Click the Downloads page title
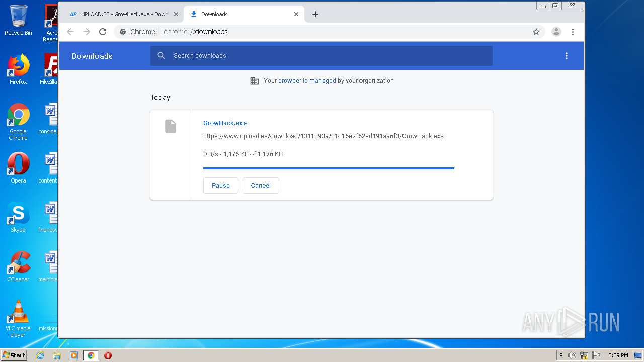Image resolution: width=644 pixels, height=362 pixels. 92,56
